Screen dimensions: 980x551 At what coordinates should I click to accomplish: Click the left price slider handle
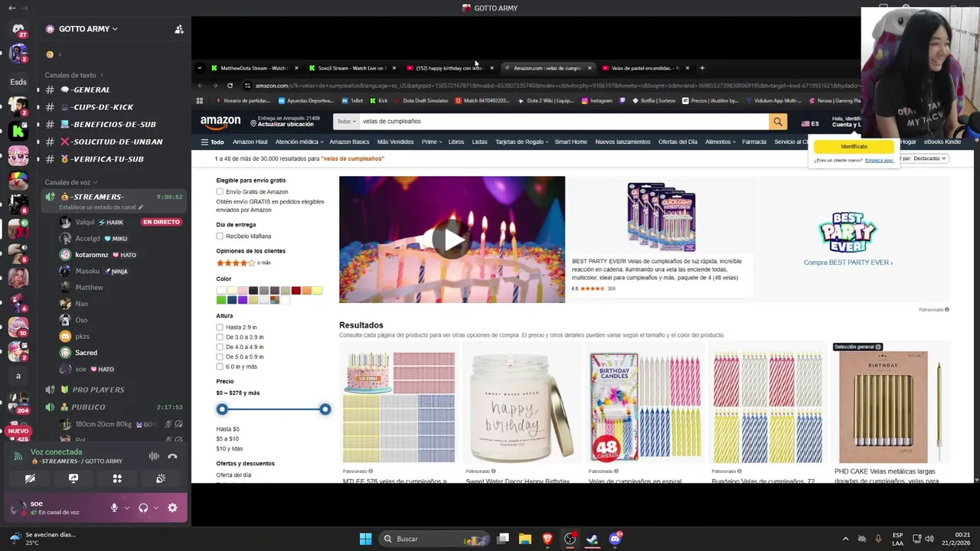222,409
